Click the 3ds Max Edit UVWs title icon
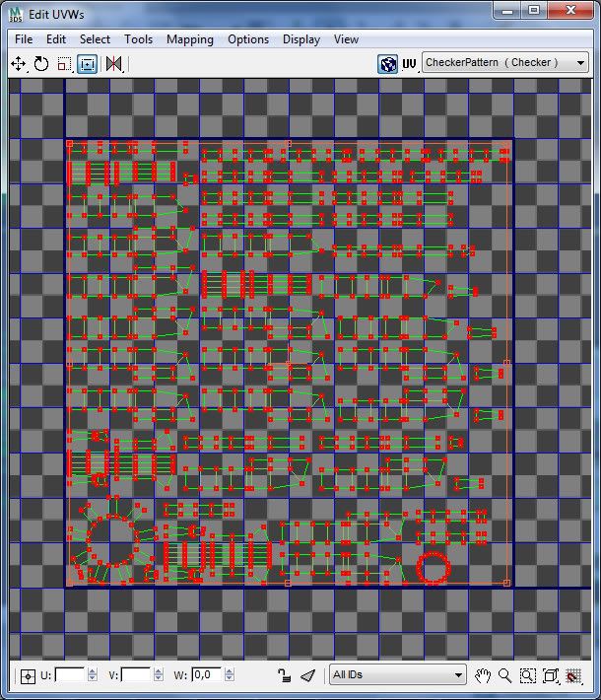601x700 pixels. 16,14
